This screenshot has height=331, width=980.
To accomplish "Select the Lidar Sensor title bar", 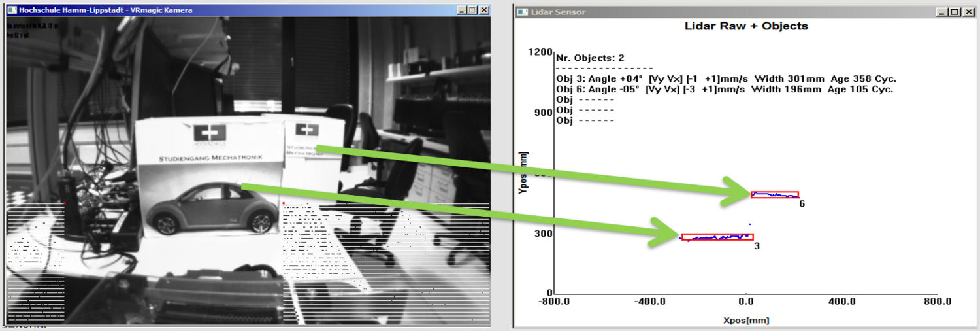I will pyautogui.click(x=719, y=12).
